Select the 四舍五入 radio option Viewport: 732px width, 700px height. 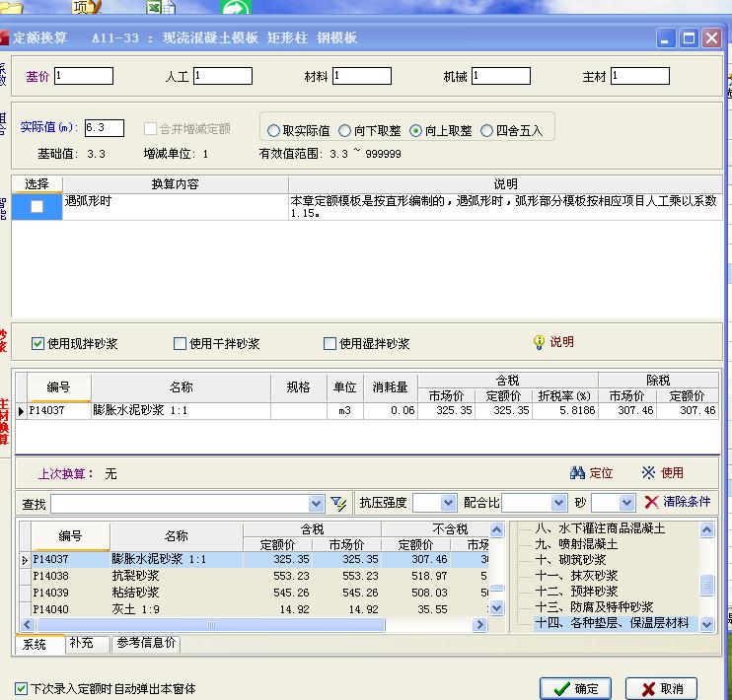(x=486, y=131)
